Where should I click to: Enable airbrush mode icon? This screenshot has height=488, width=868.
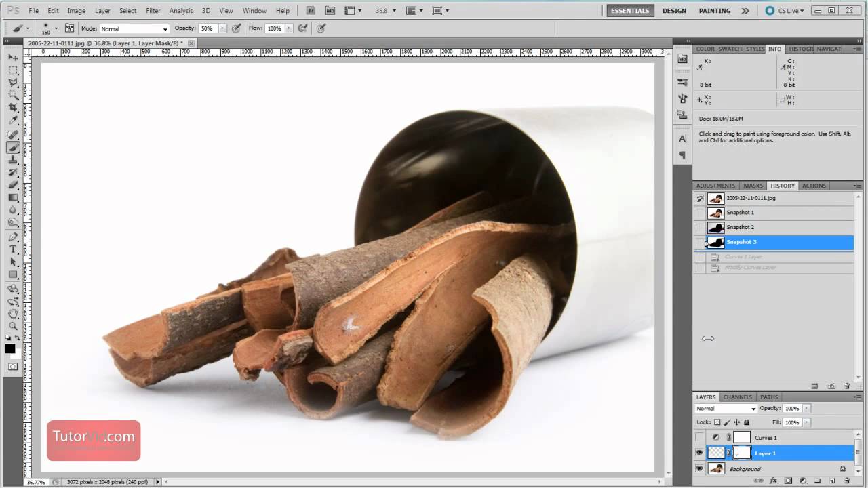pos(302,28)
